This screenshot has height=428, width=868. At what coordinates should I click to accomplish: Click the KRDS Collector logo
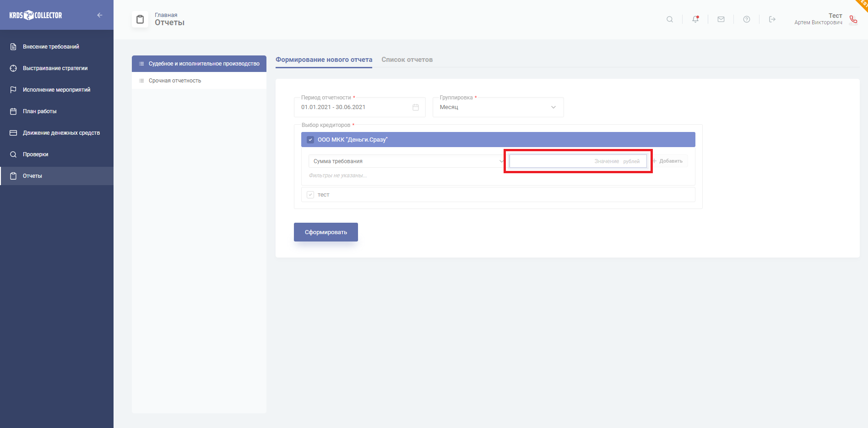[36, 15]
